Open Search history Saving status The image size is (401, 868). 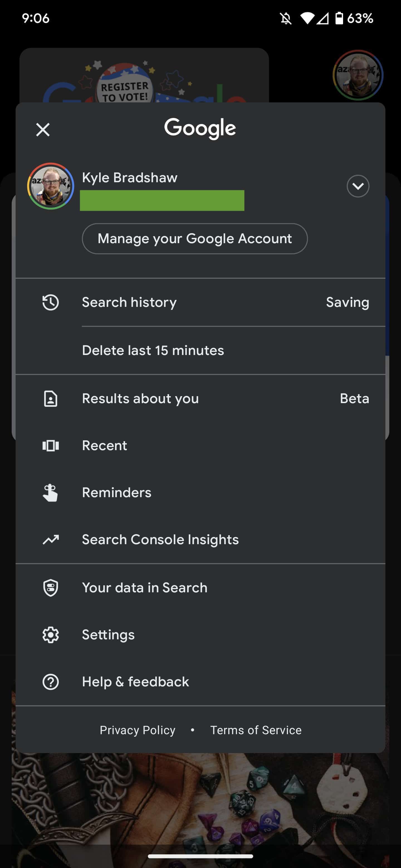tap(347, 302)
